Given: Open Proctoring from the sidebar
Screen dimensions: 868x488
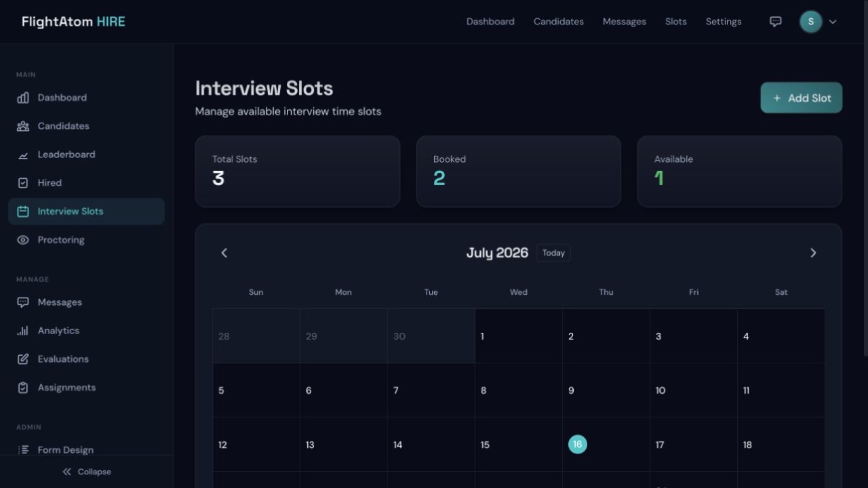Looking at the screenshot, I should point(86,240).
